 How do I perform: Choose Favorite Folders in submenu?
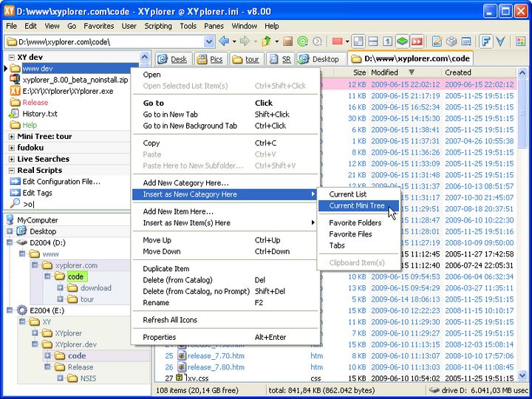click(x=358, y=223)
